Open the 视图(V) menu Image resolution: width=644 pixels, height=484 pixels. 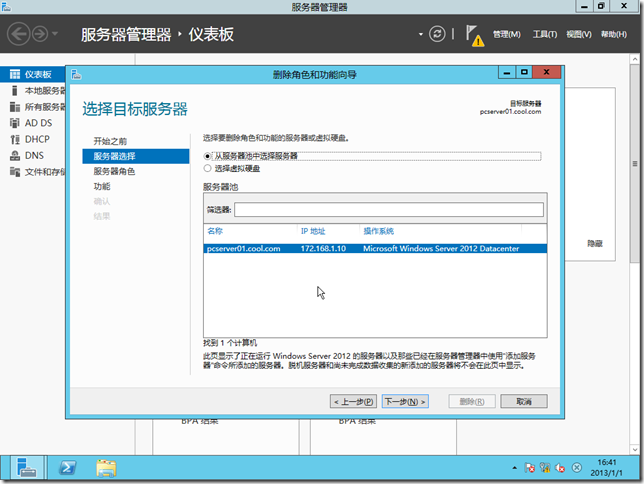click(579, 35)
